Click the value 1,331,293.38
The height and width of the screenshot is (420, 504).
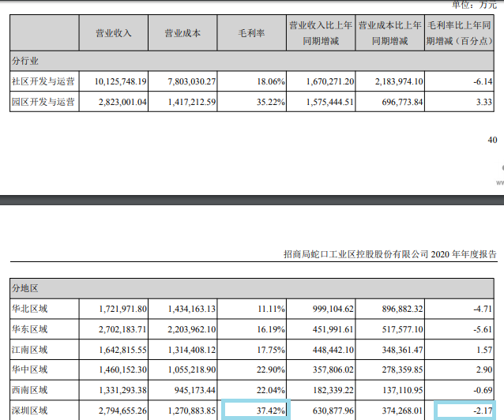pyautogui.click(x=122, y=391)
